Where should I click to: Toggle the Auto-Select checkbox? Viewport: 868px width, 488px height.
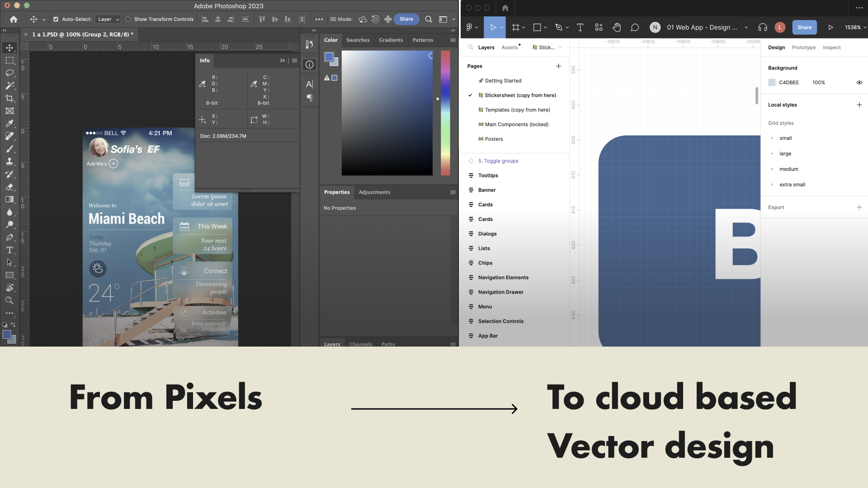tap(56, 19)
